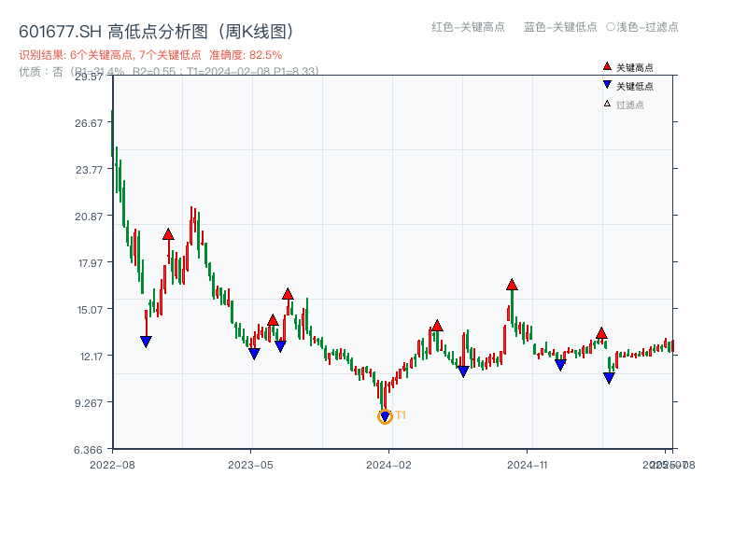
Task: Click the red 关键高点 triangle in the legend box
Action: (605, 67)
